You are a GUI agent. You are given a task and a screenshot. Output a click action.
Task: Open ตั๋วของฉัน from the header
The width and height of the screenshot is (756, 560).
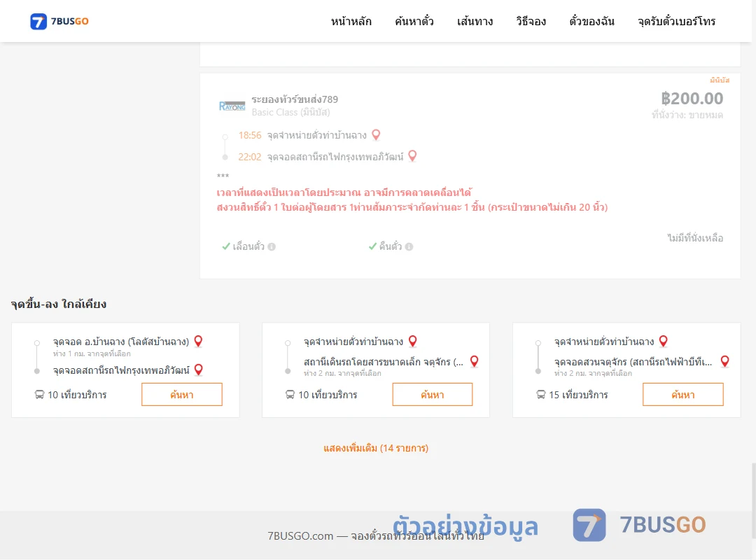[x=591, y=21]
